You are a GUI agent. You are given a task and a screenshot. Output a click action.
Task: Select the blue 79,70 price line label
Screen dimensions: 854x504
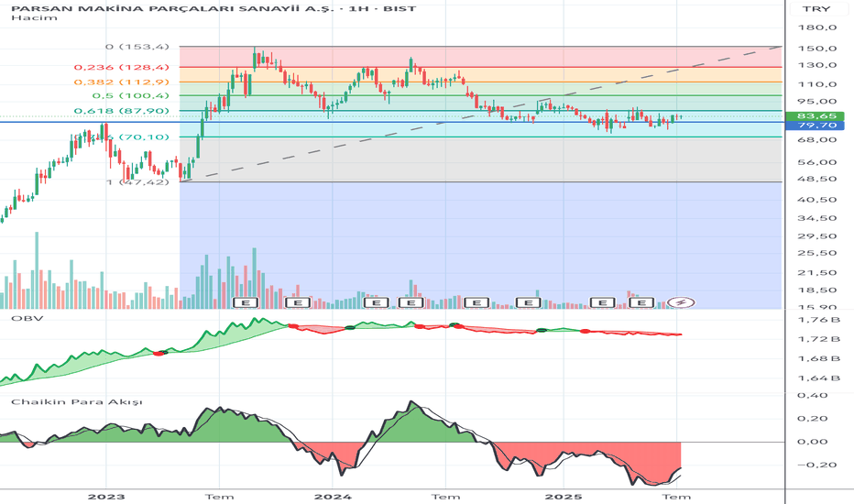pos(817,126)
